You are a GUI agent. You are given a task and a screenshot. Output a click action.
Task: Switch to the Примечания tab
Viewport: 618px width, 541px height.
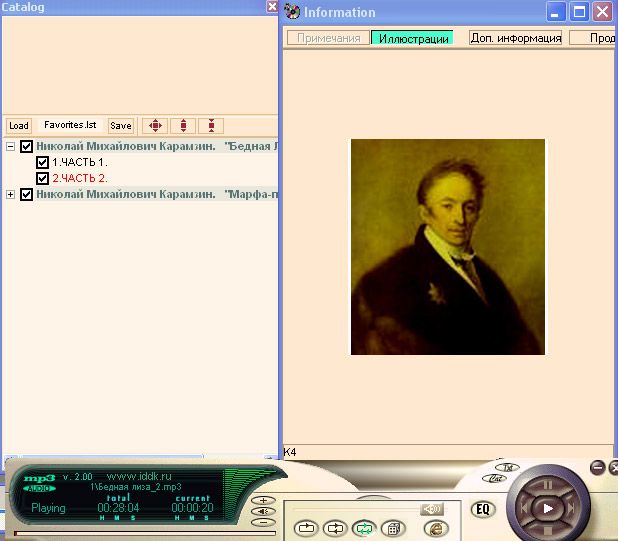coord(329,38)
